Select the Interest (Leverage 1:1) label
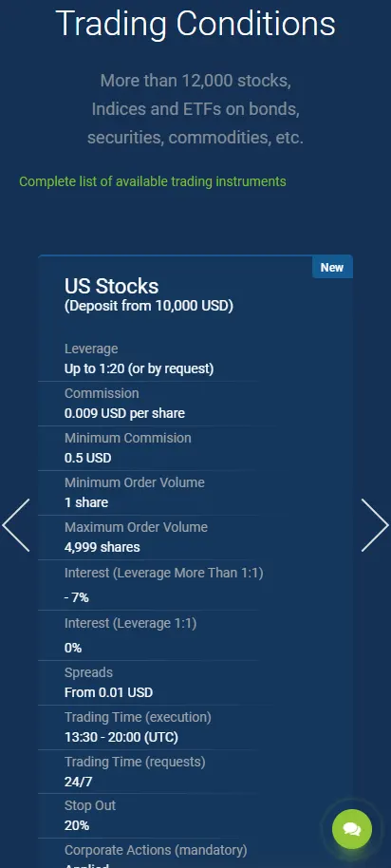The width and height of the screenshot is (391, 868). click(131, 623)
